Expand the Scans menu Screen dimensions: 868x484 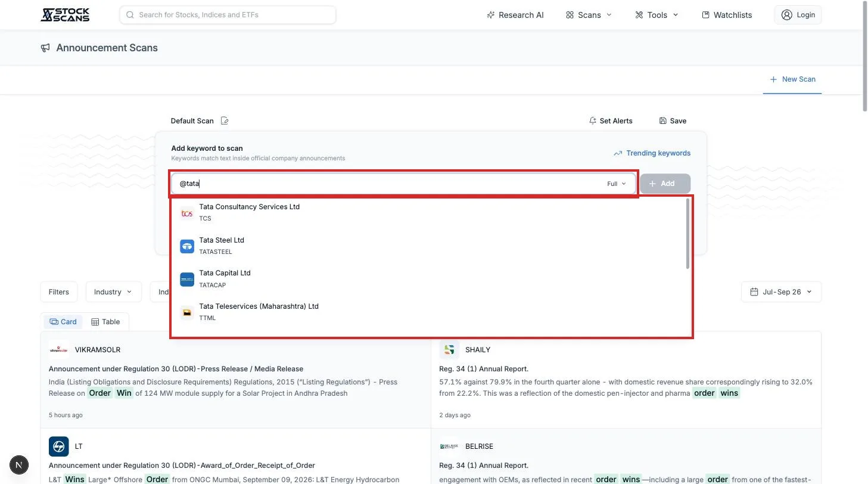[x=589, y=15]
